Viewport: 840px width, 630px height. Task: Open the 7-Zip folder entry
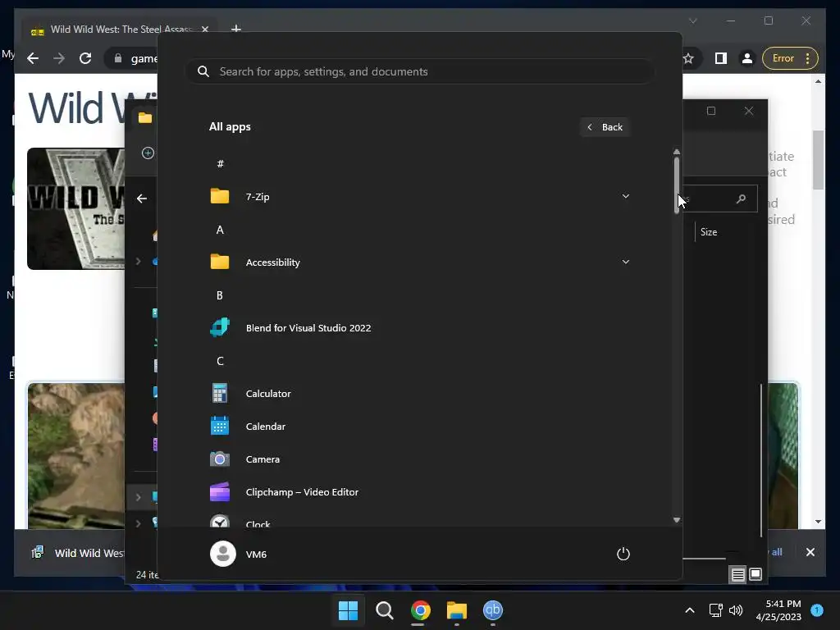pos(419,197)
